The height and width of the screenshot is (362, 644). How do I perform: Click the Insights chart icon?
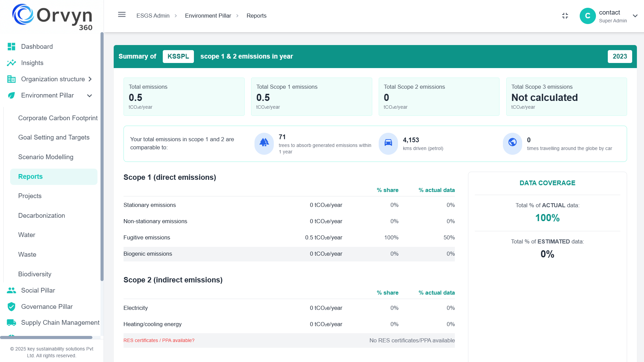12,63
